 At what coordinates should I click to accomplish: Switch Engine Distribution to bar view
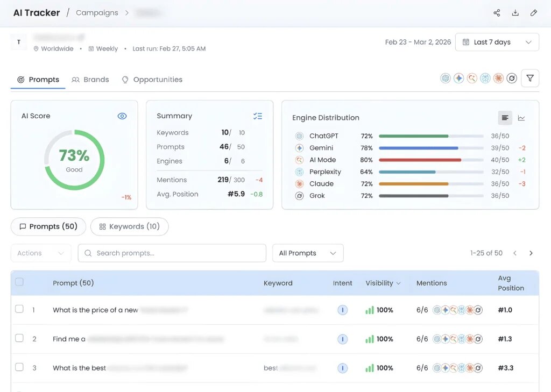coord(505,118)
